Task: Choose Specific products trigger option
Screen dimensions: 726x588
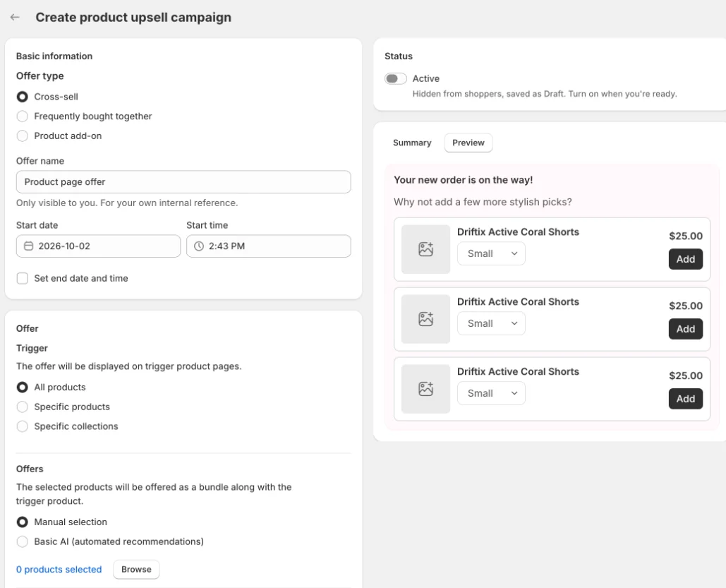Action: 23,407
